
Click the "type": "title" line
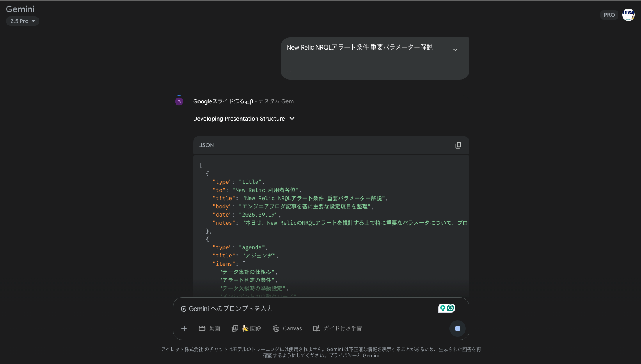tap(238, 182)
